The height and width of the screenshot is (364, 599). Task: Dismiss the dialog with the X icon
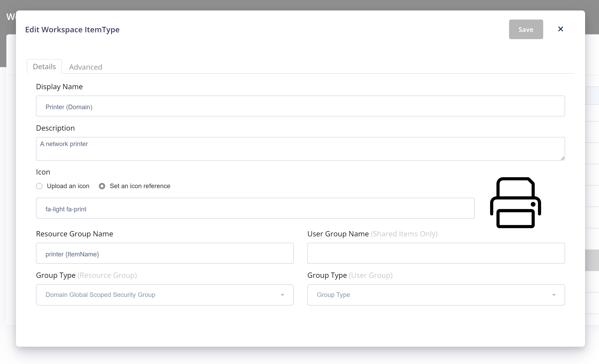(x=561, y=29)
